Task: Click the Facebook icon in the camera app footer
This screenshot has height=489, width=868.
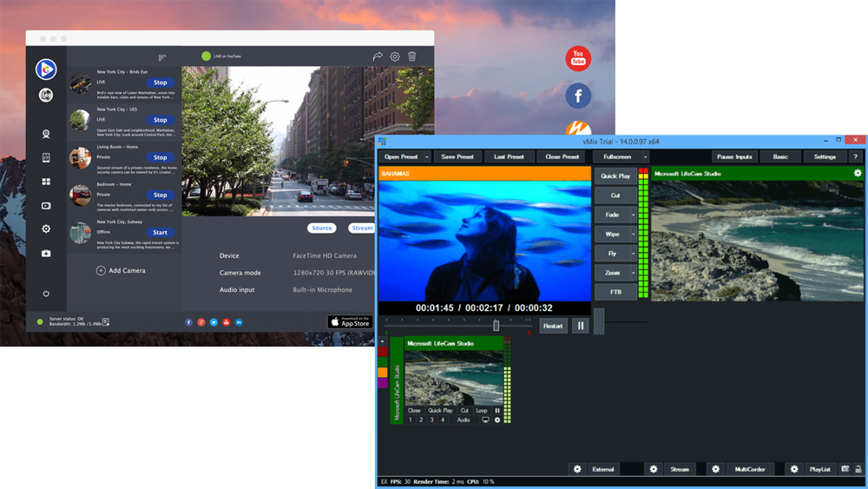Action: [x=188, y=322]
